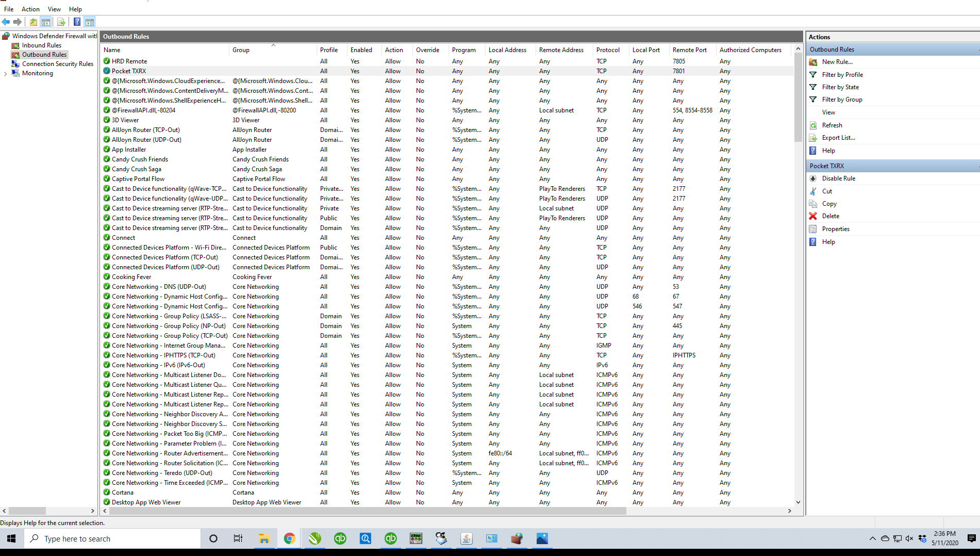Open the View menu in the menu bar

pos(54,9)
